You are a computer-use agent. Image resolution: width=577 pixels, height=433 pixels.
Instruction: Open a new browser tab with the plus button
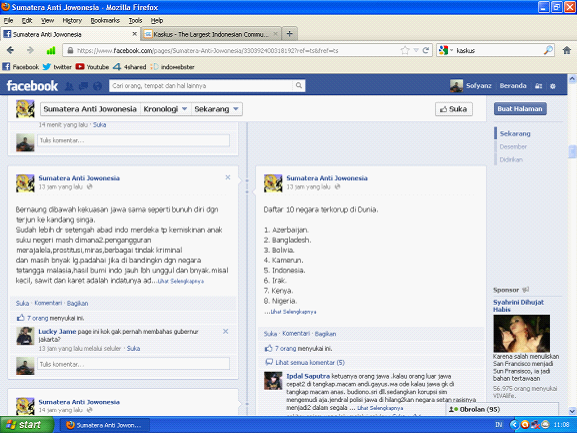(x=290, y=34)
